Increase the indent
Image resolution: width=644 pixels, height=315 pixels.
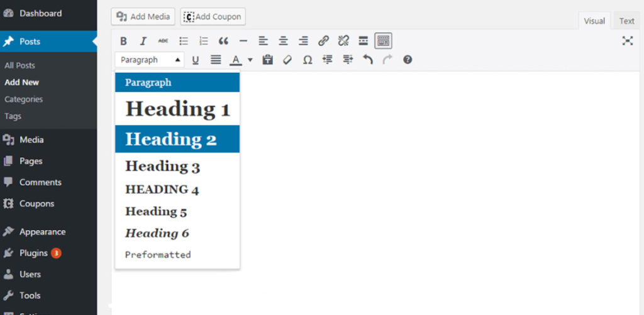pos(348,60)
